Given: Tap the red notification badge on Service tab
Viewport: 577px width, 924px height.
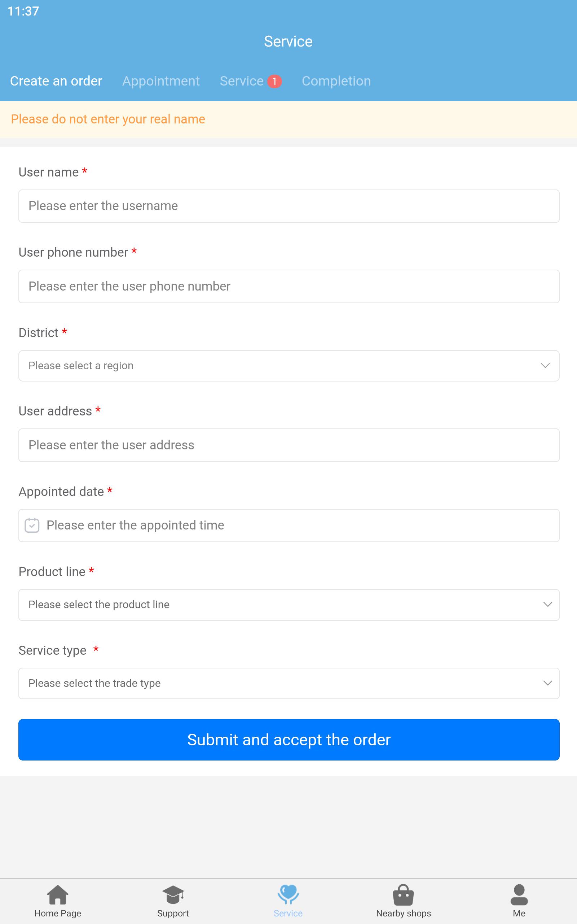Looking at the screenshot, I should tap(274, 81).
